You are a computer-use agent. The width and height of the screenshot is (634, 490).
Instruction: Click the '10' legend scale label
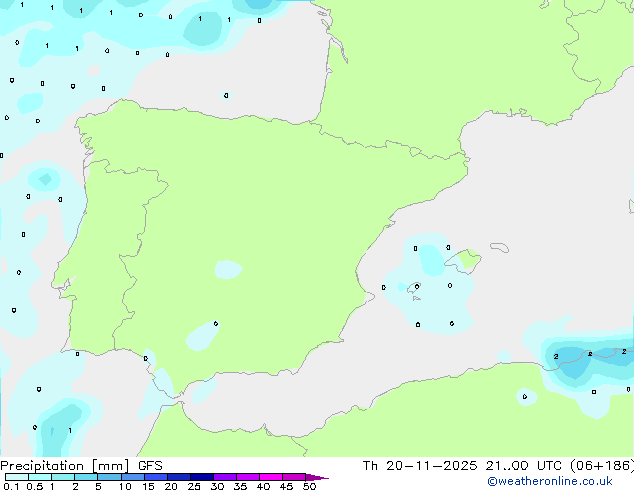pos(125,486)
